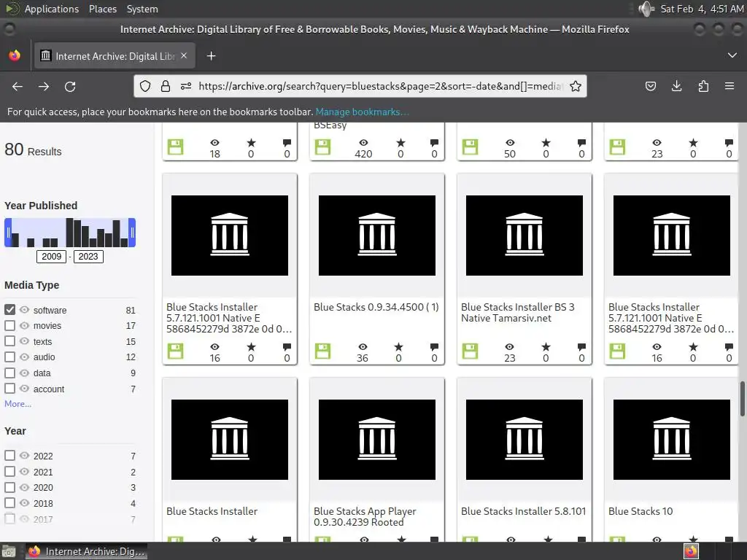Check the 2018 year checkbox
The height and width of the screenshot is (560, 747).
click(10, 503)
